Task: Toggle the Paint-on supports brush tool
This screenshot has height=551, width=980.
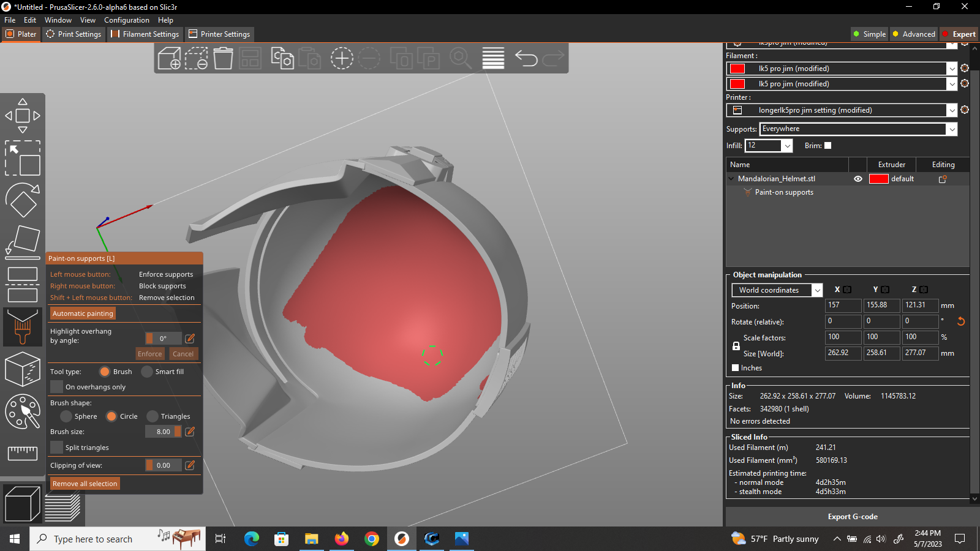Action: click(23, 327)
